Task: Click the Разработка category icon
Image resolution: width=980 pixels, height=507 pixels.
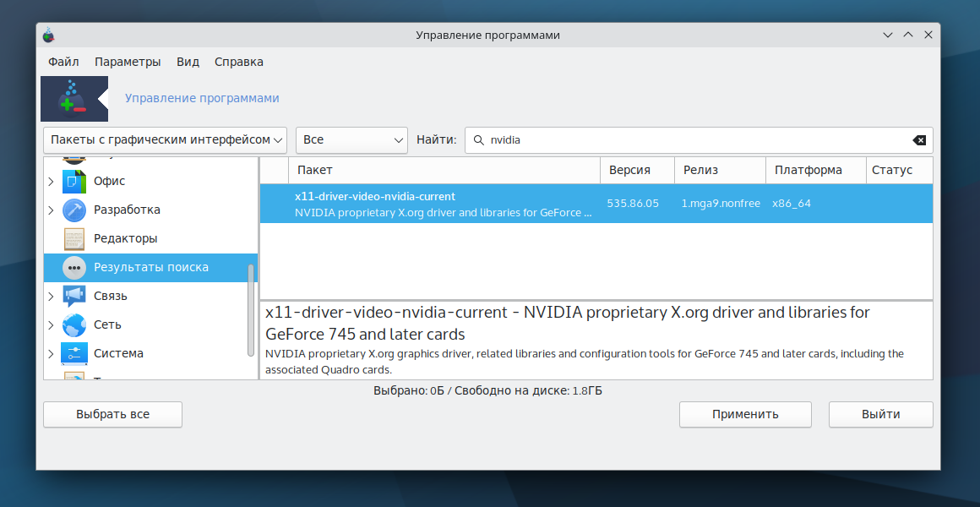Action: pyautogui.click(x=74, y=210)
